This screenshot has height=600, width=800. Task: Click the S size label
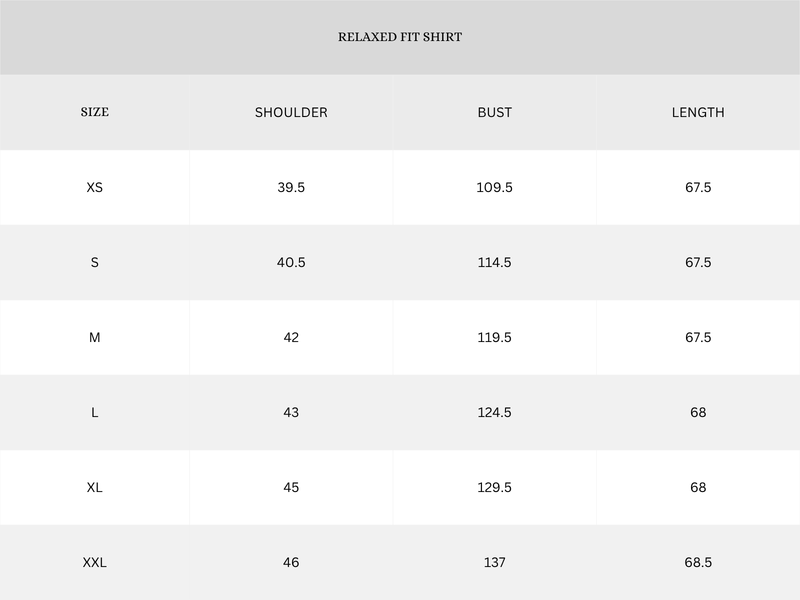(94, 262)
